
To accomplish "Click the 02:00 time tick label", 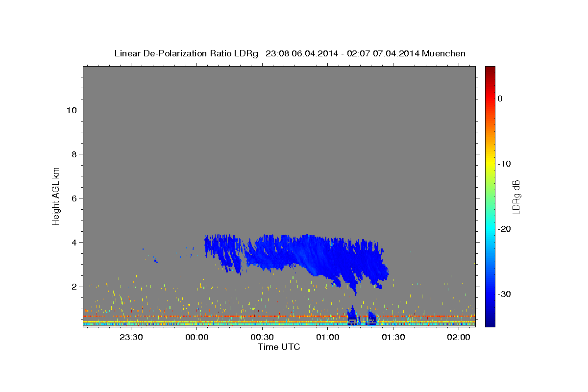I will 459,337.
